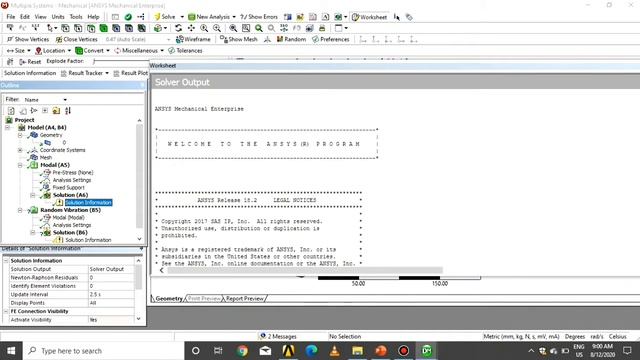Open File Explorer from the taskbar
This screenshot has width=640, height=360.
[358, 351]
